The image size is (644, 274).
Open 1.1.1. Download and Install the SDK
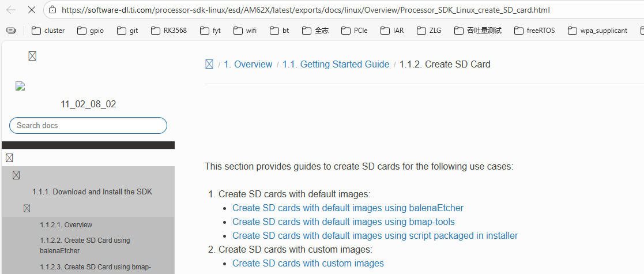click(x=92, y=192)
